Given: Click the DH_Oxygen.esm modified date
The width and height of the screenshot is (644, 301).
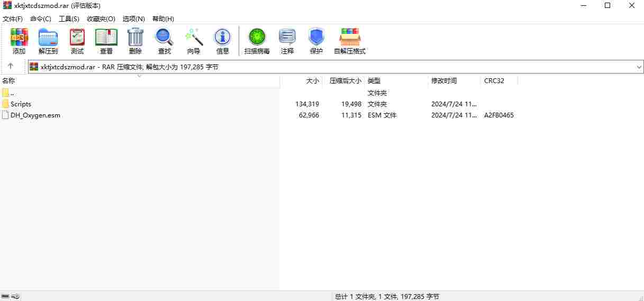Looking at the screenshot, I should [454, 115].
